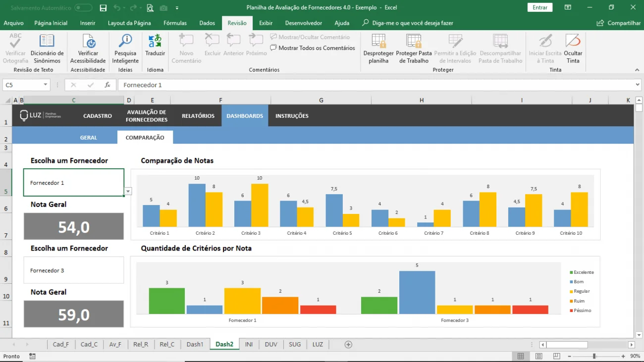644x362 pixels.
Task: Expand the Name Box dropdown arrow
Action: pyautogui.click(x=46, y=85)
